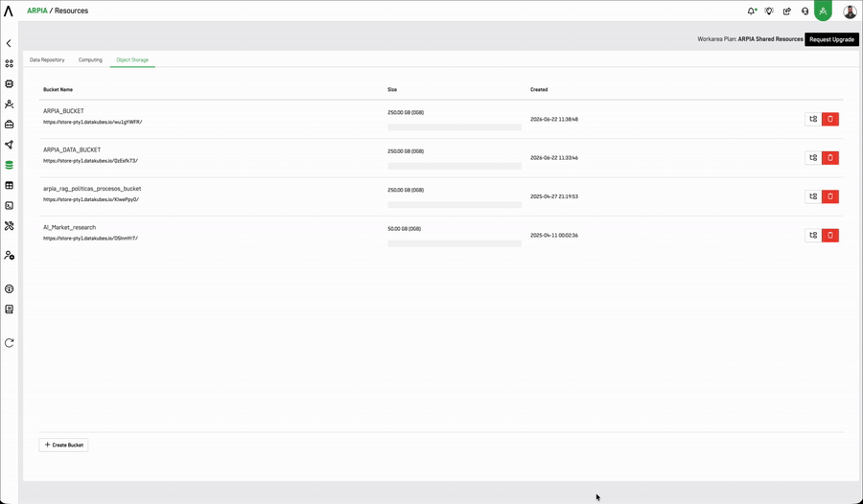Click the URL ending in QzEsfk73/
863x504 pixels.
coord(90,161)
